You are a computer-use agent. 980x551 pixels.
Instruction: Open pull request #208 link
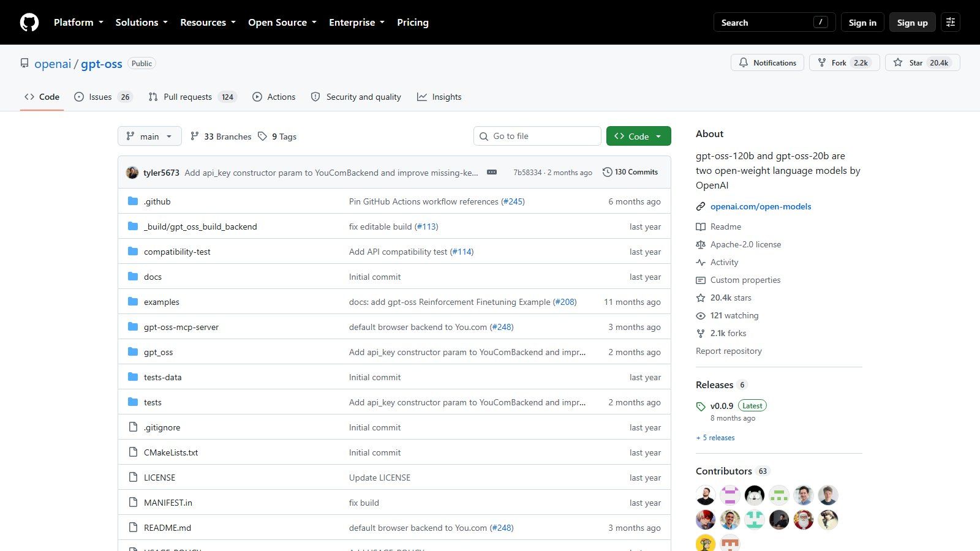565,302
